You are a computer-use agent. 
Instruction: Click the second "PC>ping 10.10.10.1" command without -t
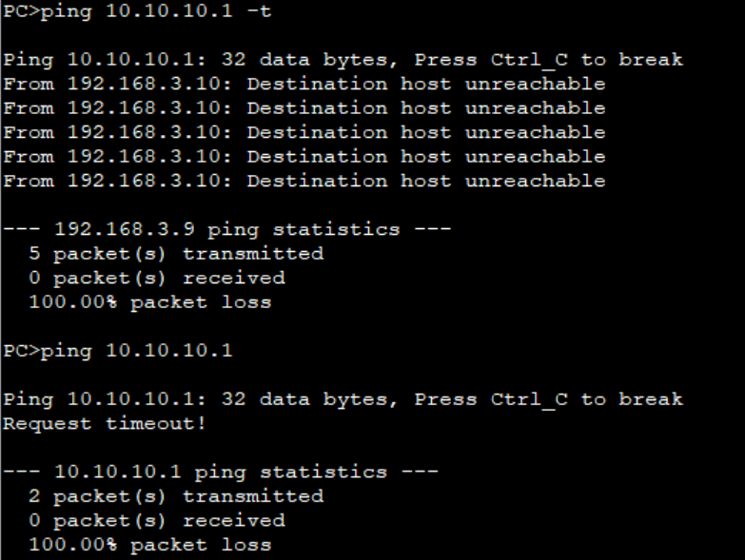[118, 351]
